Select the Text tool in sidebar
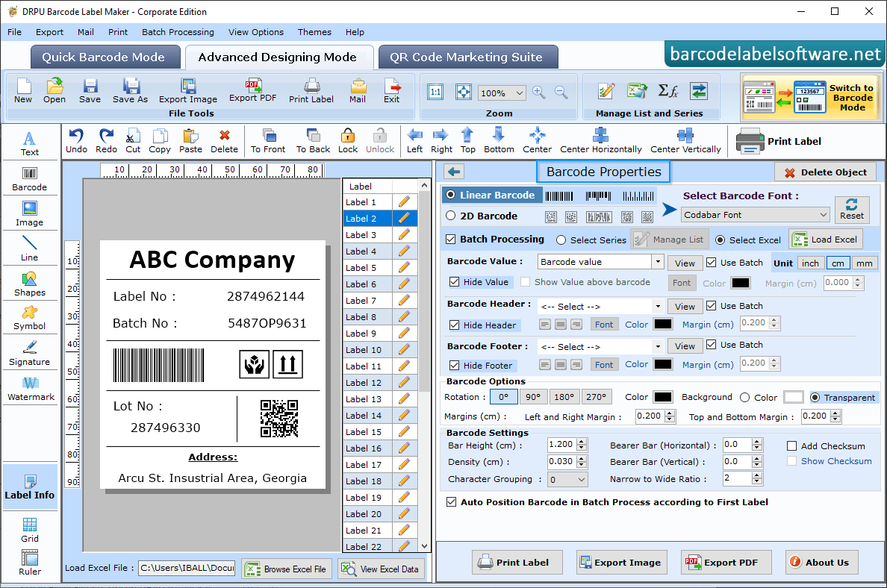The height and width of the screenshot is (588, 887). [x=29, y=143]
